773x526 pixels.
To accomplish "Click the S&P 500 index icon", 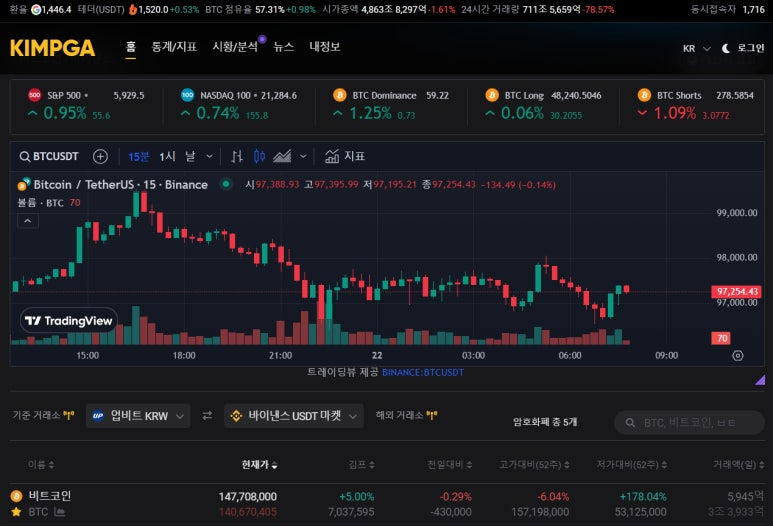I will click(35, 95).
